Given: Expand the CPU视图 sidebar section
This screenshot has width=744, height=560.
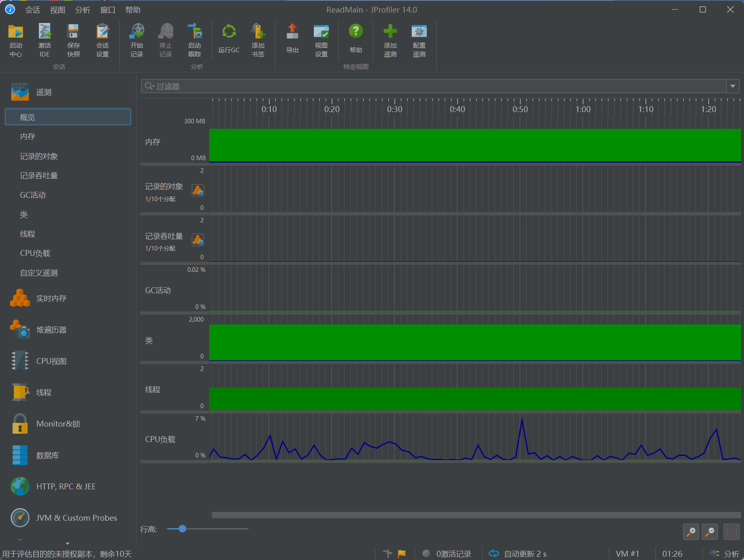Looking at the screenshot, I should (x=51, y=361).
